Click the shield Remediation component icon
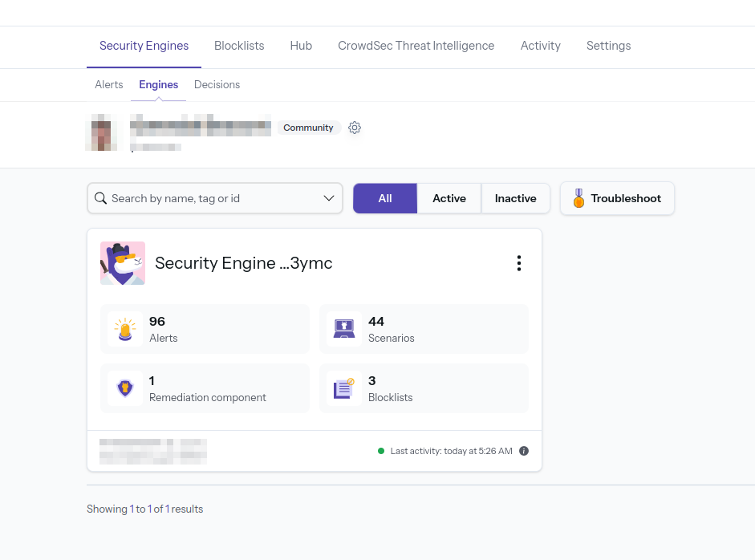Image resolution: width=755 pixels, height=560 pixels. [125, 388]
